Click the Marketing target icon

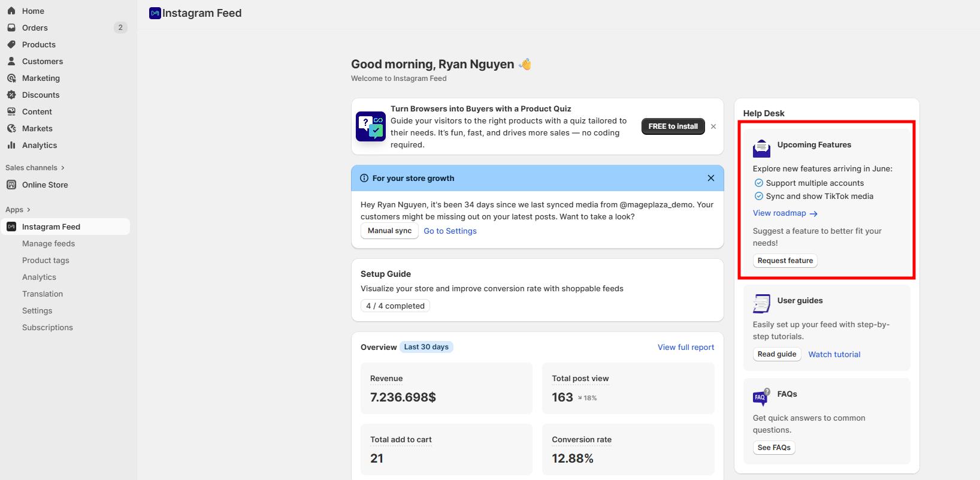pos(11,78)
